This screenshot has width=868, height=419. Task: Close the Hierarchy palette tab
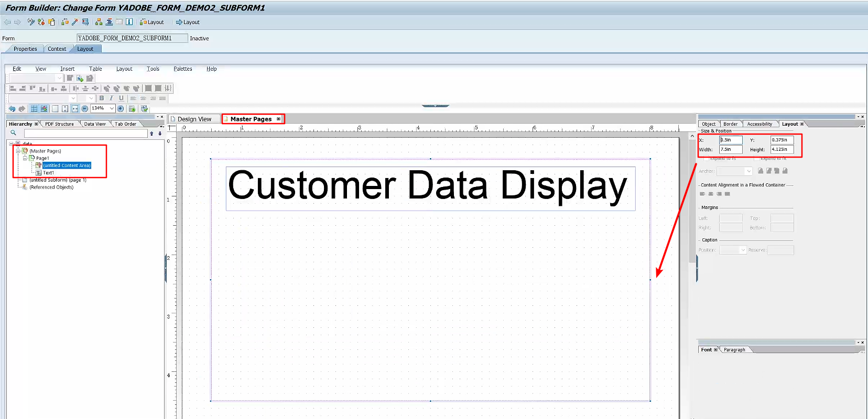[36, 124]
